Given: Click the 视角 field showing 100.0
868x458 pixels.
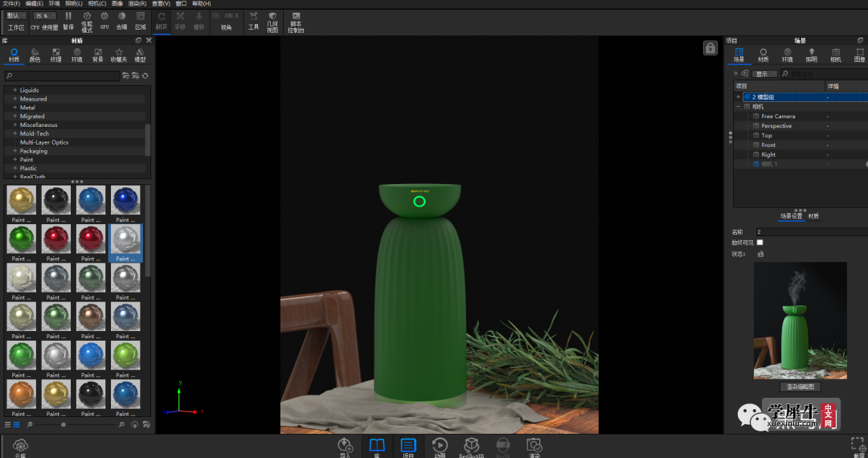Looking at the screenshot, I should pos(231,15).
